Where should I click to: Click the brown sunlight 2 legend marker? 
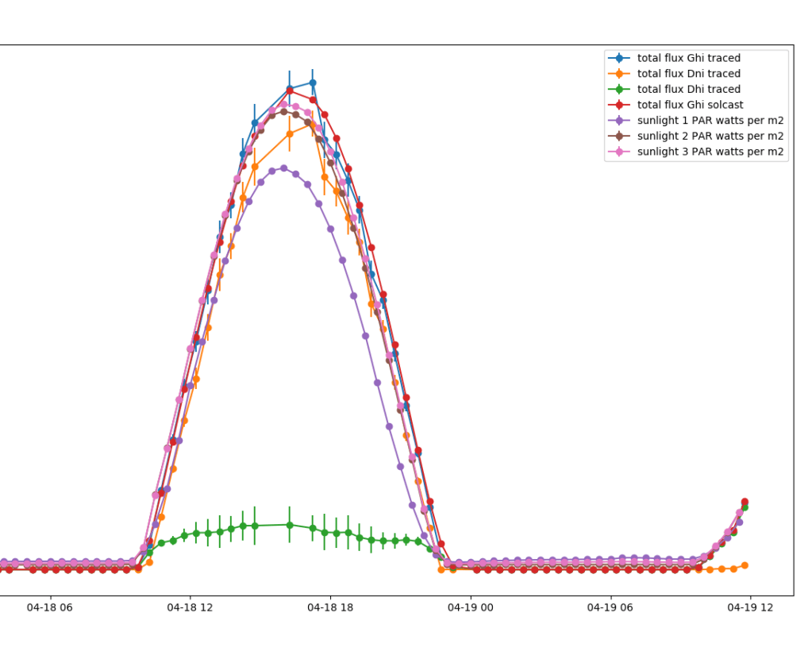coord(620,136)
